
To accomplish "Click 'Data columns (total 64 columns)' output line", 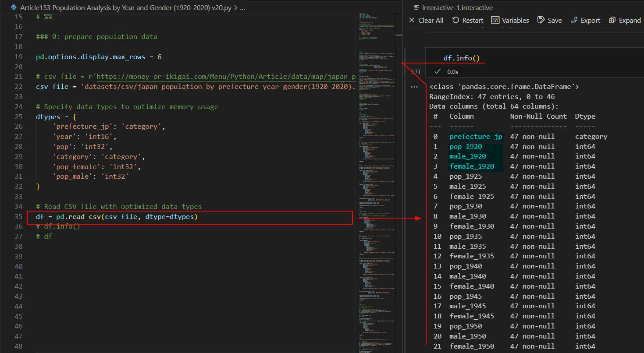I will [494, 106].
